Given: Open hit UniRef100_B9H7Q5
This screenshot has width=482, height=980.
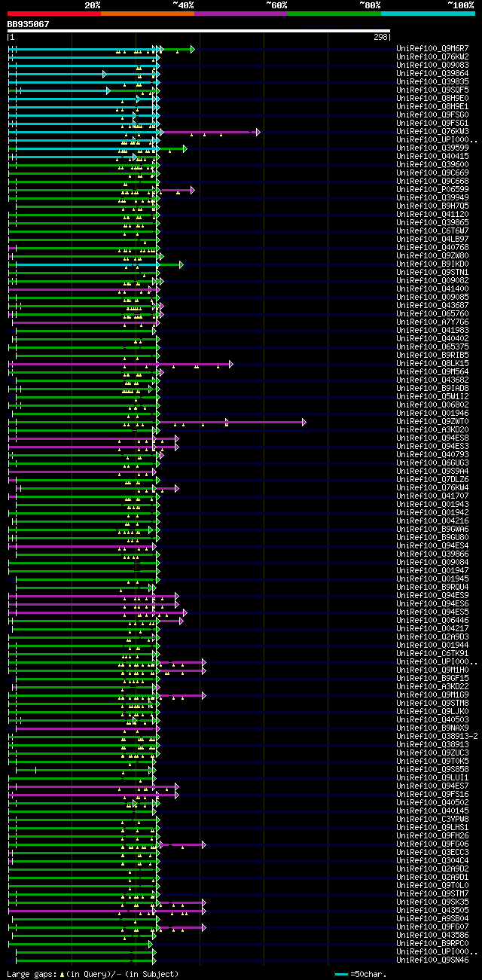Looking at the screenshot, I should [x=432, y=206].
